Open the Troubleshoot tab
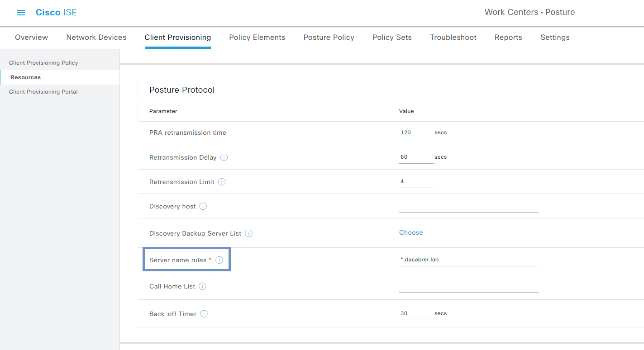The height and width of the screenshot is (350, 644). [453, 38]
